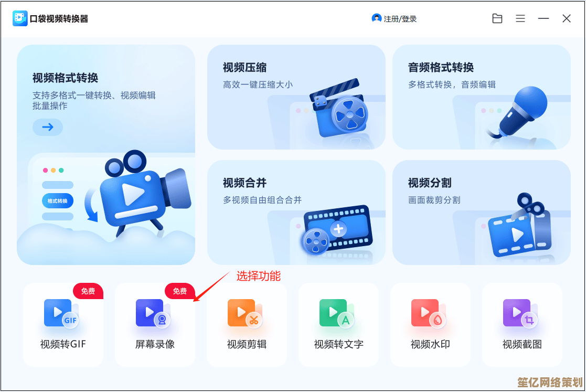The image size is (586, 392).
Task: Click the 视频压缩 heading text
Action: click(244, 68)
